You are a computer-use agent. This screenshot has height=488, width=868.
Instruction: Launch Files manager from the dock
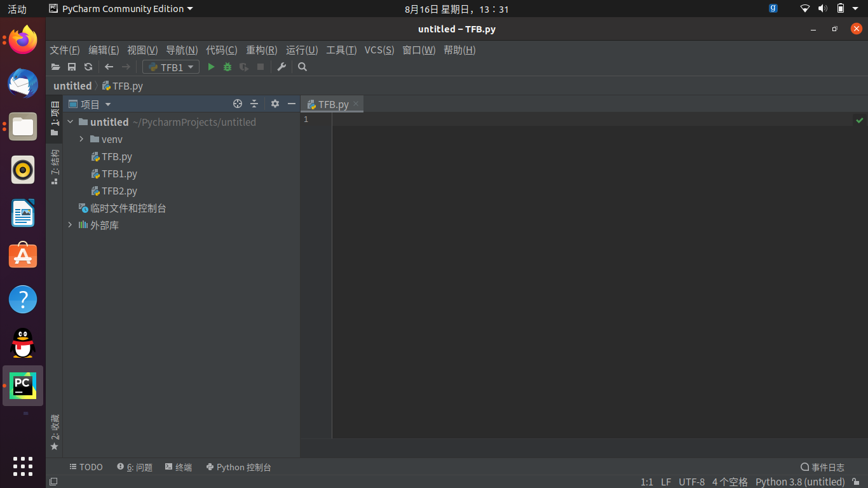click(23, 127)
